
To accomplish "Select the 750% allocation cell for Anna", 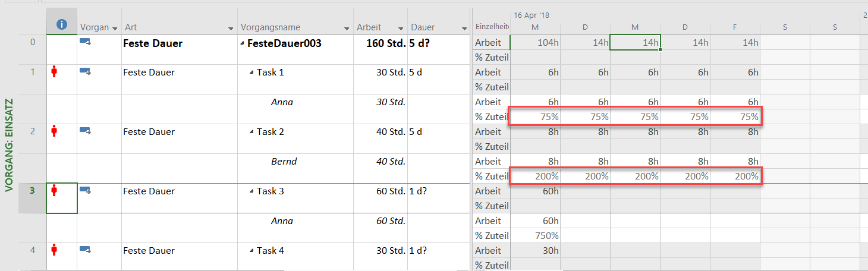I will pyautogui.click(x=535, y=235).
